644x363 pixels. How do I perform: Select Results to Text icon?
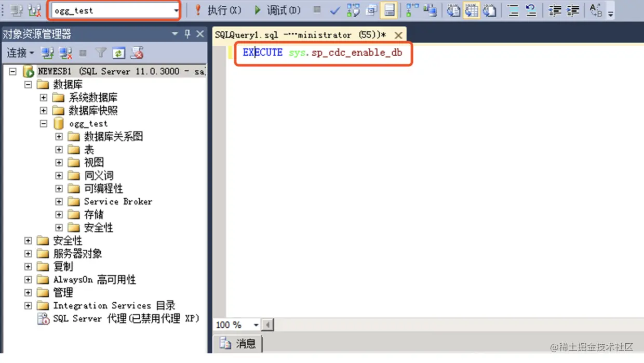(x=453, y=10)
